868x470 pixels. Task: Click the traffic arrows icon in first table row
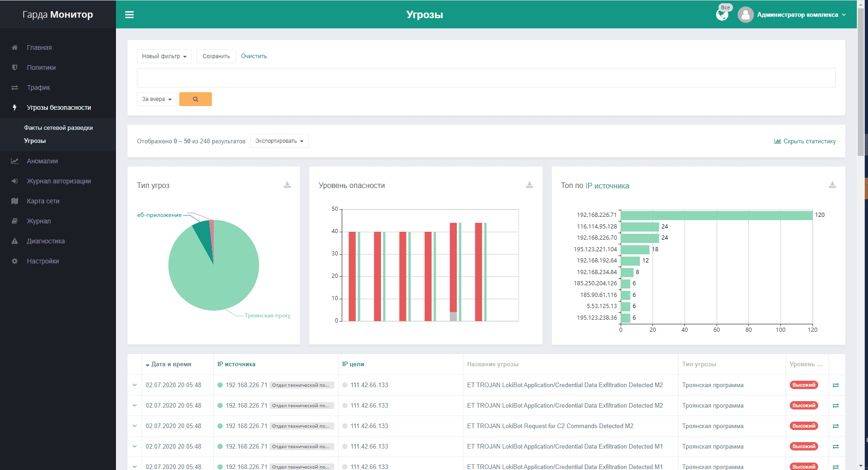pos(835,385)
